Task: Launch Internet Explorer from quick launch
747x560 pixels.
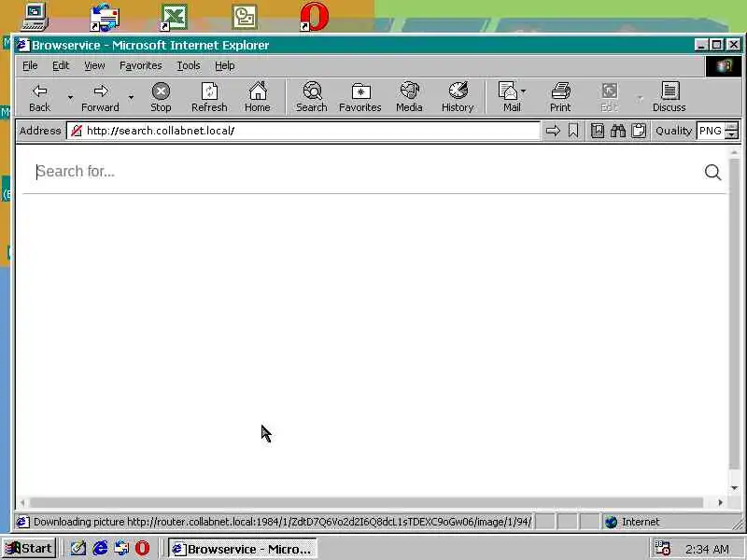Action: pos(100,548)
